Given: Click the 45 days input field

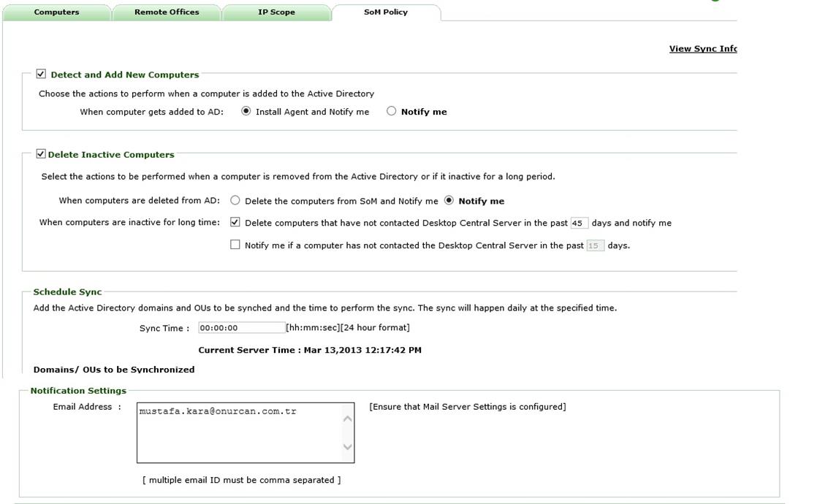Looking at the screenshot, I should coord(579,224).
